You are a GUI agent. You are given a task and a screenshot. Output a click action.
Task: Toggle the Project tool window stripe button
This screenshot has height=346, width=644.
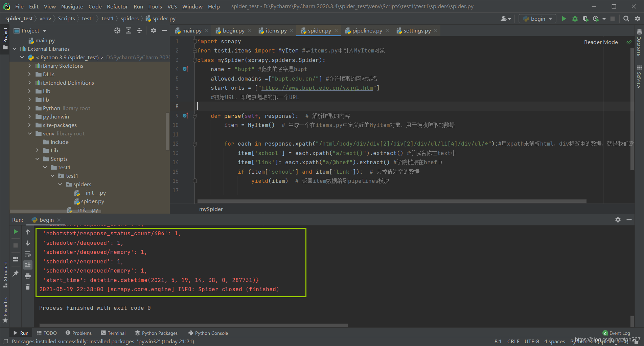5,38
